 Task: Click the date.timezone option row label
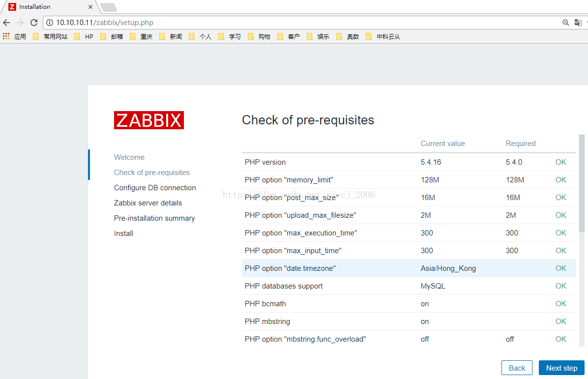pos(290,268)
